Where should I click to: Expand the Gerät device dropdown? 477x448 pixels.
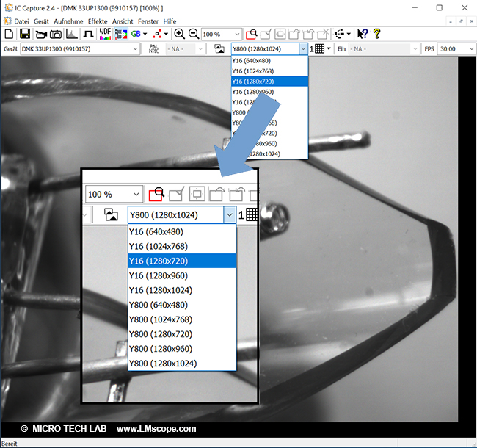pyautogui.click(x=134, y=49)
